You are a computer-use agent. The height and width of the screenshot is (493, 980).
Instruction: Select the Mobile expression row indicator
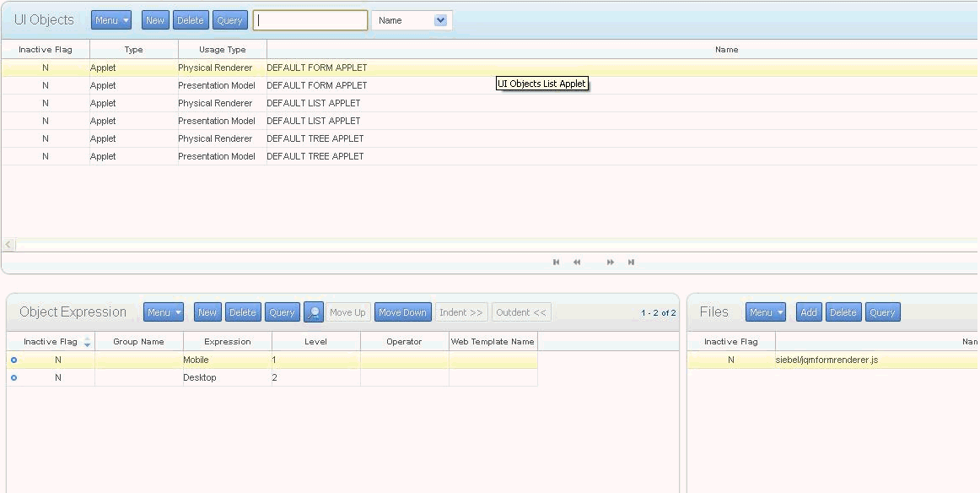[x=13, y=360]
